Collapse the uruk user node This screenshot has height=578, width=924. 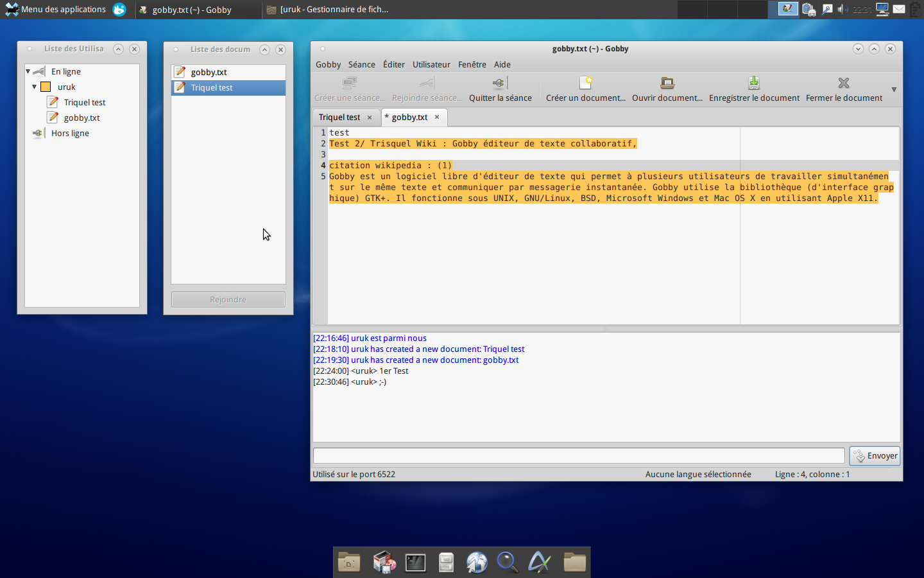[x=34, y=87]
